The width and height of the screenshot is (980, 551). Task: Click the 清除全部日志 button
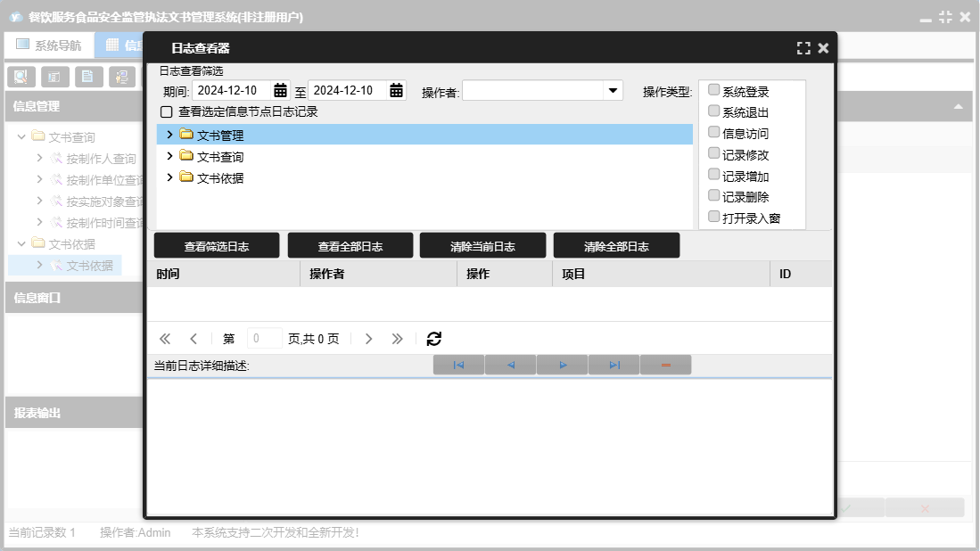pos(616,246)
